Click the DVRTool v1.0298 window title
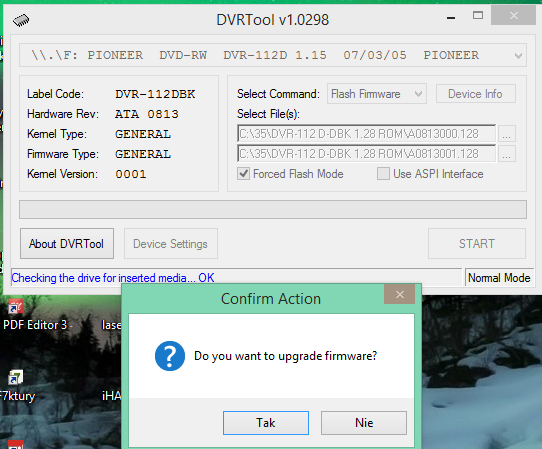The height and width of the screenshot is (449, 542). 273,20
